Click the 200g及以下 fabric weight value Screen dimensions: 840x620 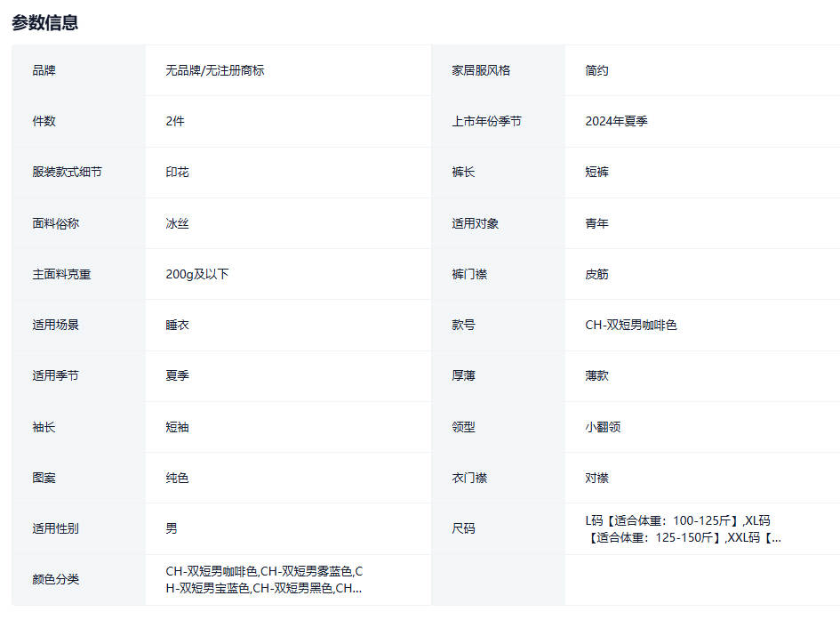click(197, 274)
